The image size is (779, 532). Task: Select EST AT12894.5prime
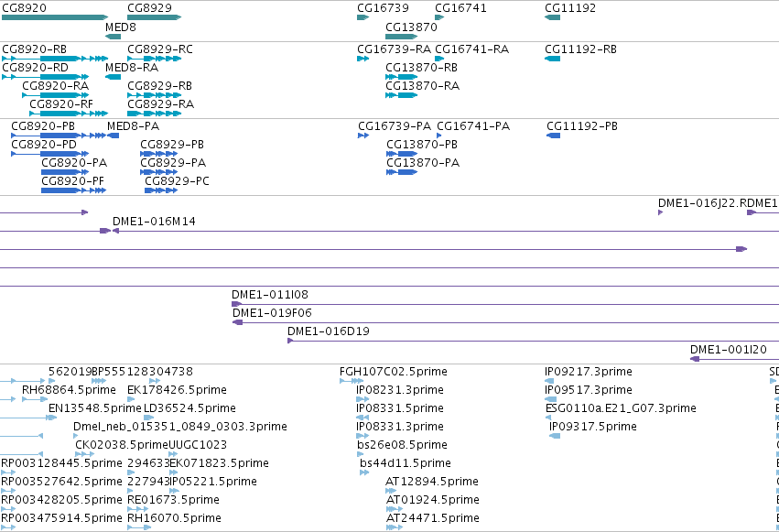click(x=432, y=482)
